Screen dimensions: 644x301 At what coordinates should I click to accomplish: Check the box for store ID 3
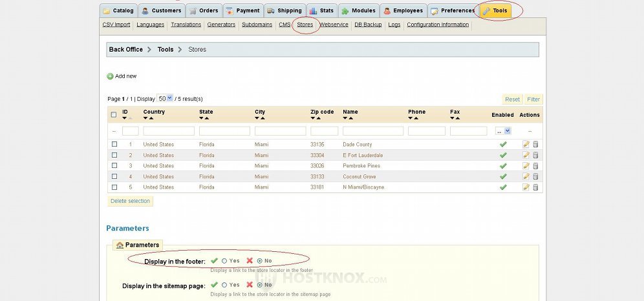pos(114,165)
